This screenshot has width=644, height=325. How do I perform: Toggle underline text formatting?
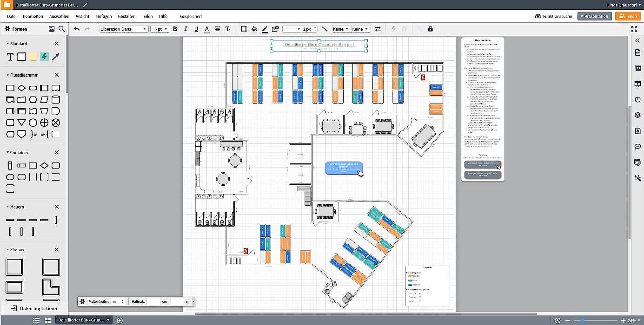(x=196, y=29)
